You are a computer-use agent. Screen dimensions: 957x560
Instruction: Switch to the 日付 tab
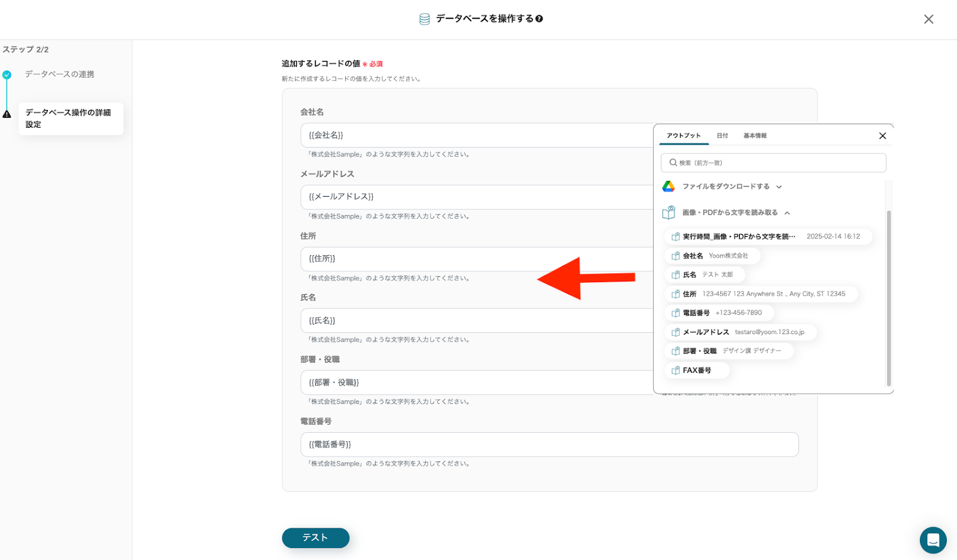[722, 136]
